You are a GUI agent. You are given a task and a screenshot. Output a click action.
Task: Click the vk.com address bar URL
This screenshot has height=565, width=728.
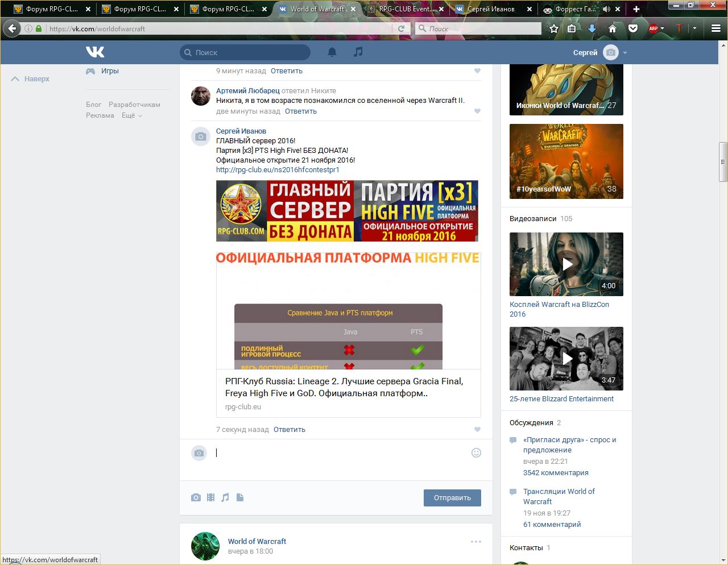click(x=97, y=29)
